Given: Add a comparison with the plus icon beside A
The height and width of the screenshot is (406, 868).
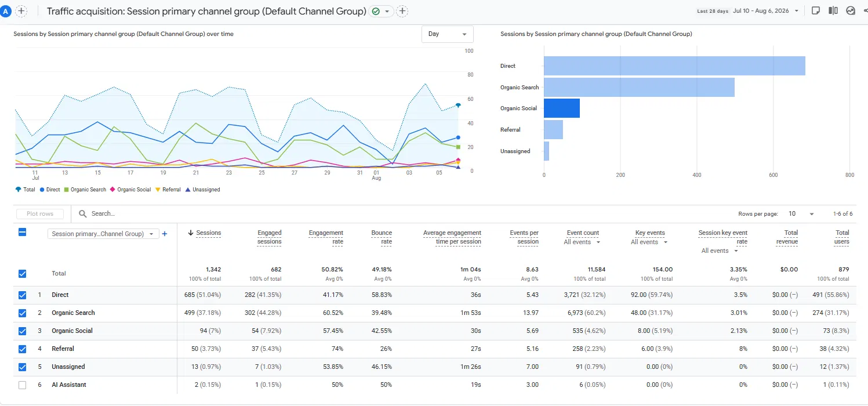Looking at the screenshot, I should pyautogui.click(x=21, y=11).
